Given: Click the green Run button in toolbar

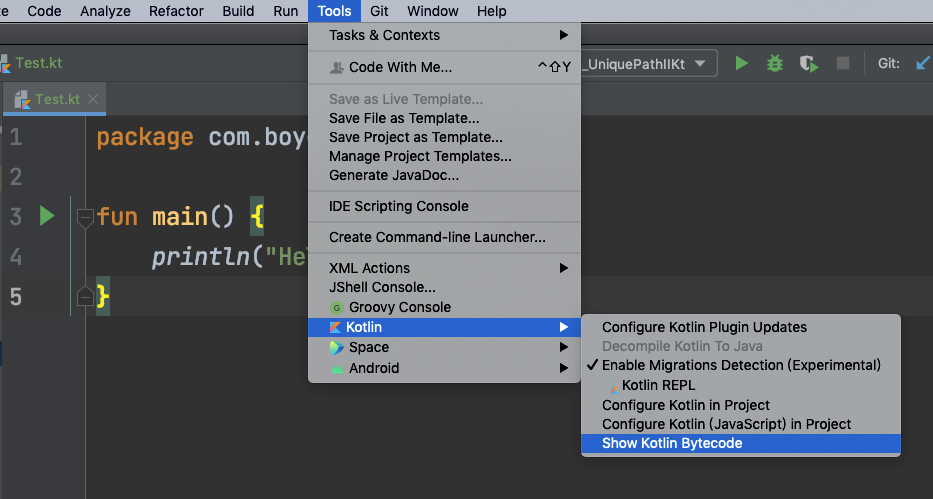Looking at the screenshot, I should [741, 64].
